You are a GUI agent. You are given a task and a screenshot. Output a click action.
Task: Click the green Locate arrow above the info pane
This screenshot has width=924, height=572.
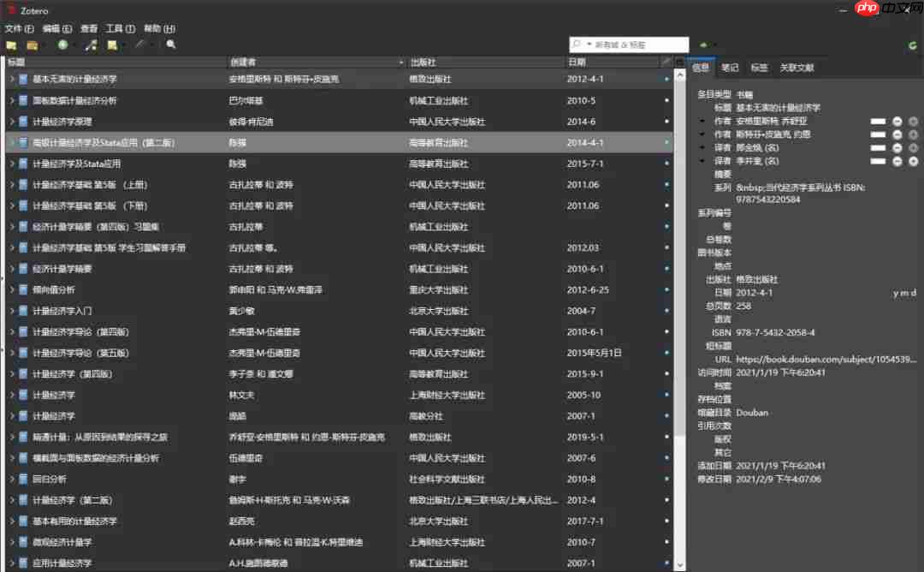703,43
